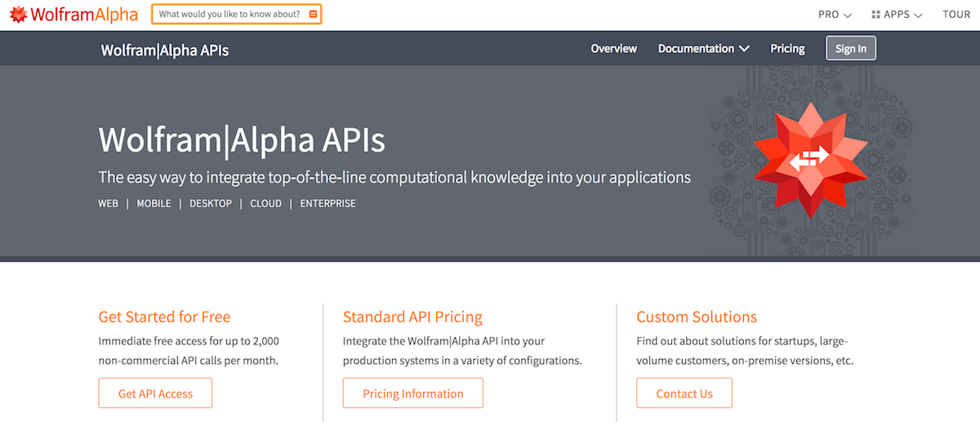Image resolution: width=980 pixels, height=444 pixels.
Task: Go to the Overview tab
Action: (614, 49)
